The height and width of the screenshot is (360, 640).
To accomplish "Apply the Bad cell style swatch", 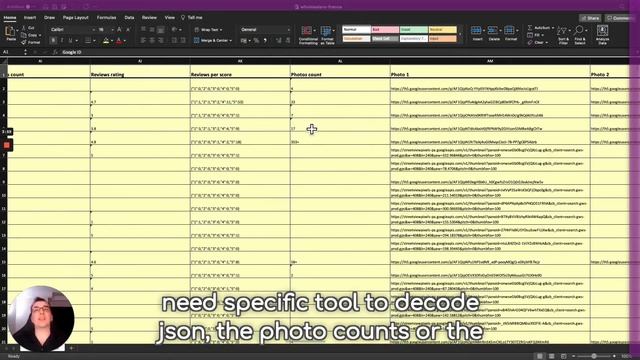I will tap(385, 30).
